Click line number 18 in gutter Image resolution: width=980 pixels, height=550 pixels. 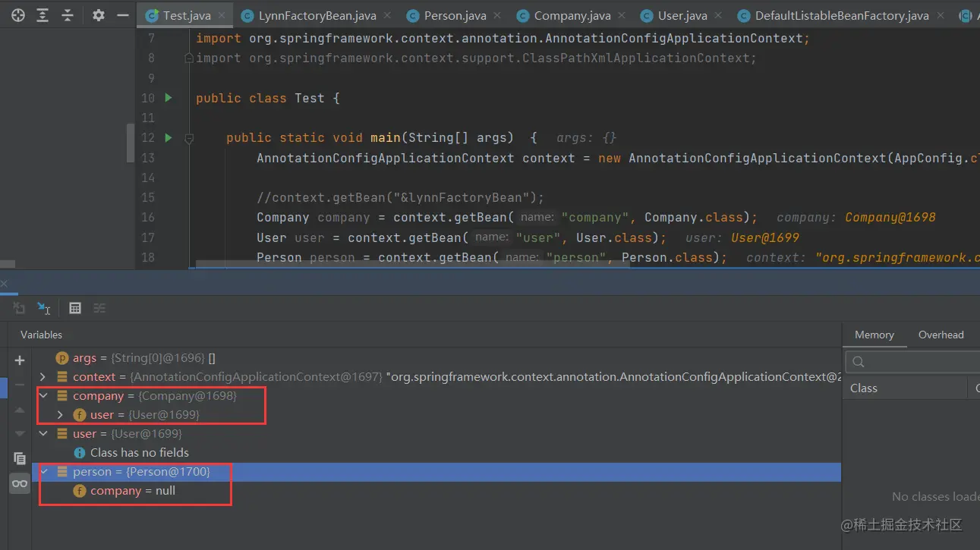pos(148,257)
